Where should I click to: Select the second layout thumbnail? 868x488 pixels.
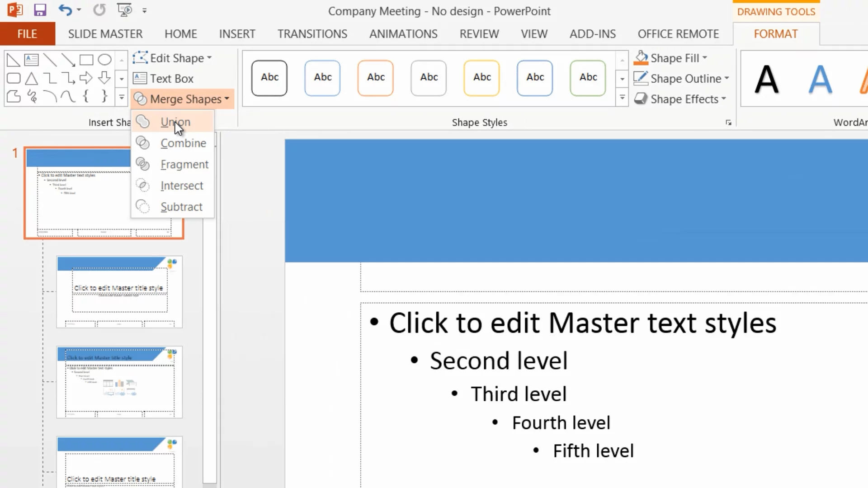tap(119, 382)
